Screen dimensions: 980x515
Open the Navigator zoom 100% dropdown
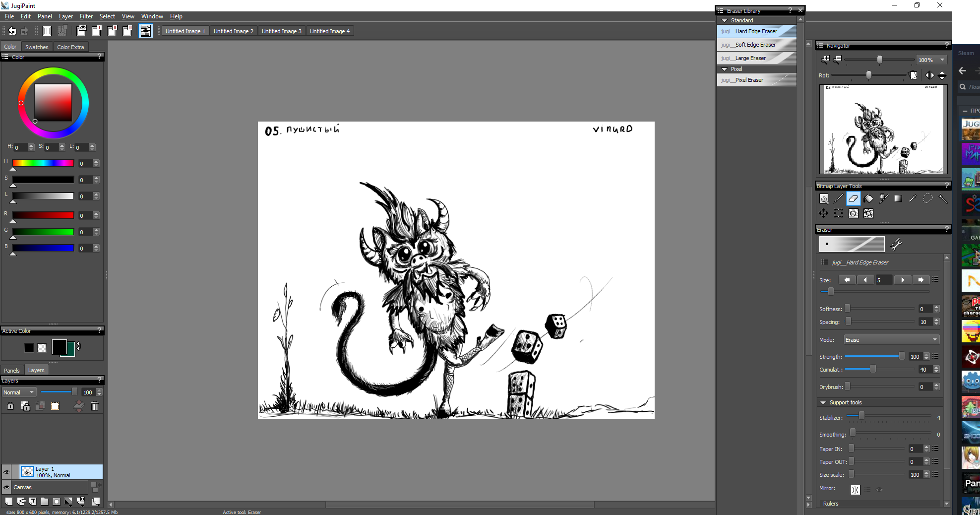click(932, 60)
